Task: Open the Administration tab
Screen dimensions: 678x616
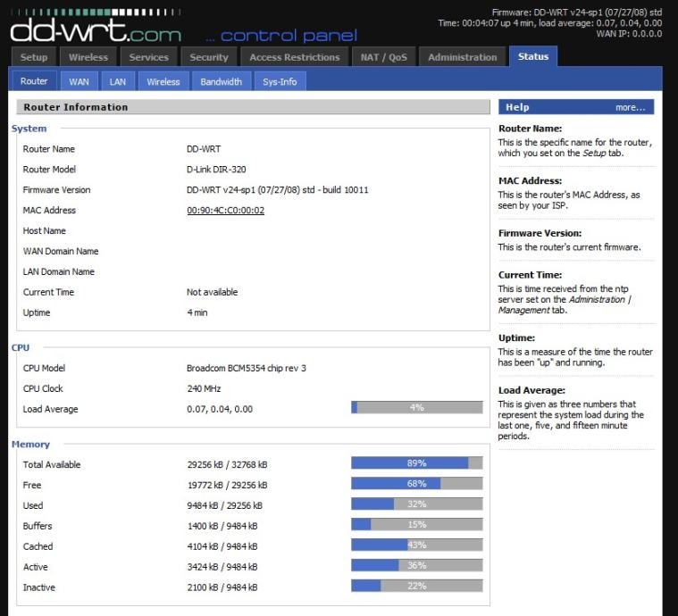Action: click(462, 57)
